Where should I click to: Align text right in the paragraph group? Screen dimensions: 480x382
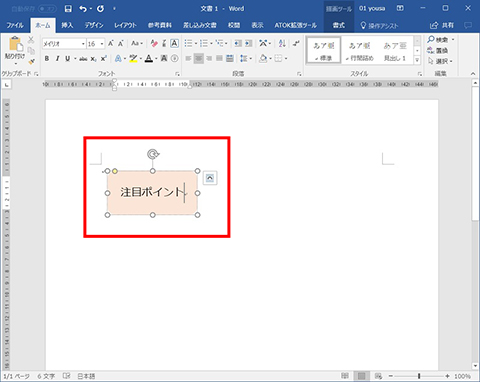209,59
